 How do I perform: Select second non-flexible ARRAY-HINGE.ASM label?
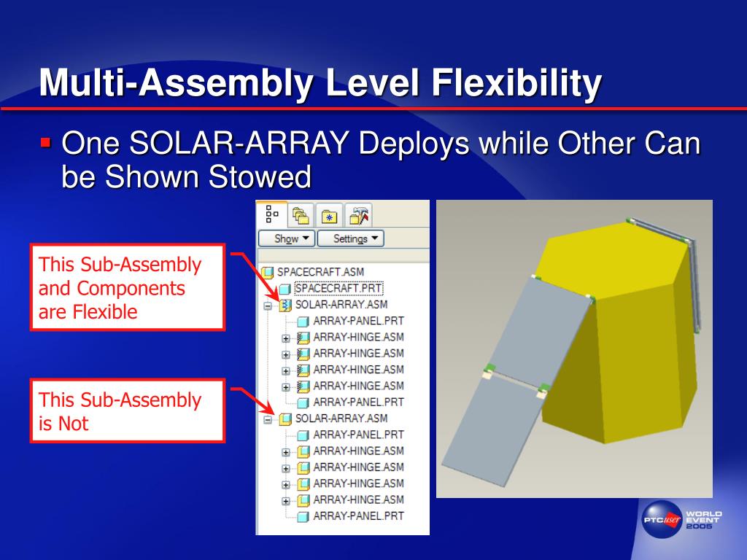[x=358, y=467]
